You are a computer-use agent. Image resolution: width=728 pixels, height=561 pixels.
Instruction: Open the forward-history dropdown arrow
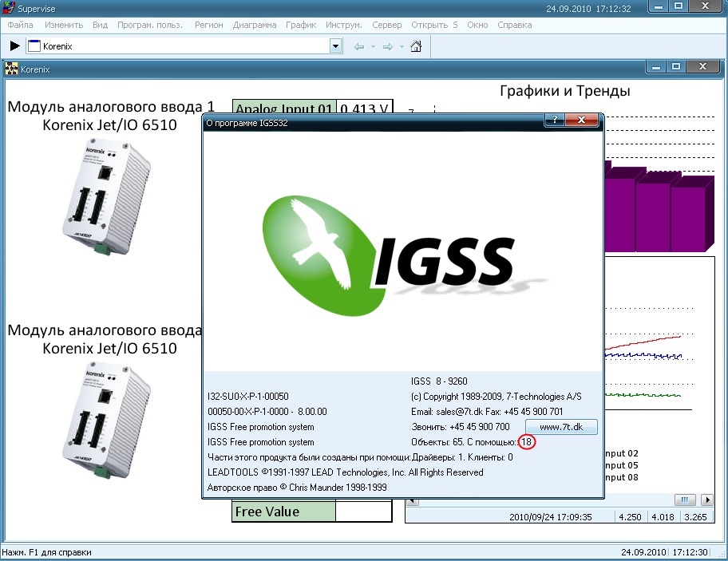pos(402,47)
